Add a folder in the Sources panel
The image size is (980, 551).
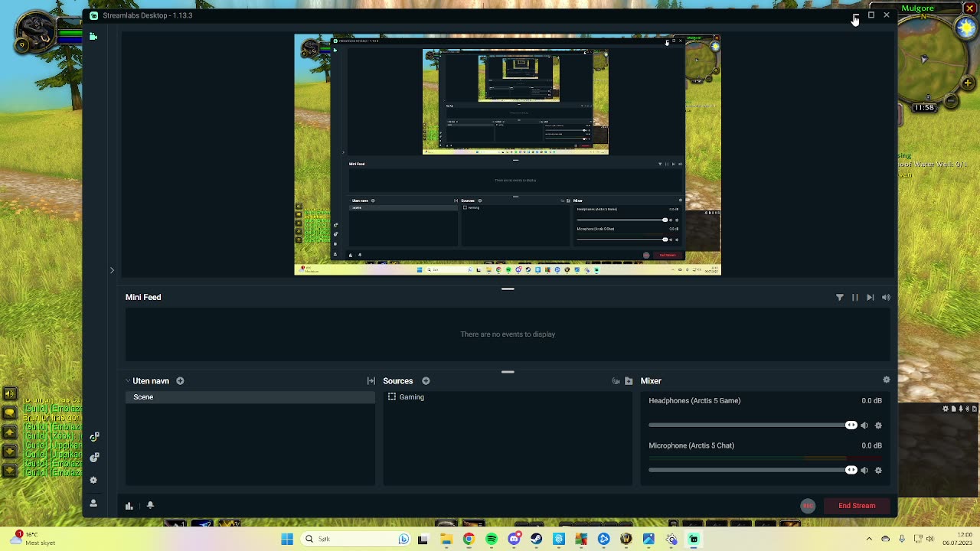(629, 380)
